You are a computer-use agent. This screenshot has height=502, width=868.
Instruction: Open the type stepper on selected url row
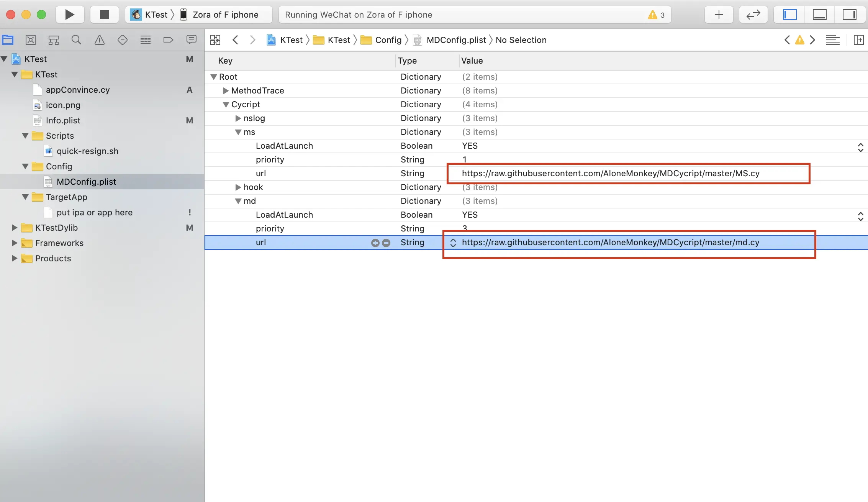453,243
